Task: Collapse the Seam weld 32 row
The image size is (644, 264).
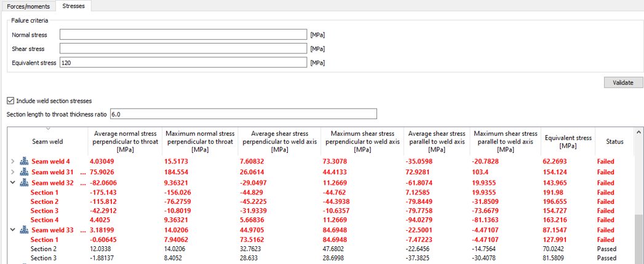Action: [13, 183]
